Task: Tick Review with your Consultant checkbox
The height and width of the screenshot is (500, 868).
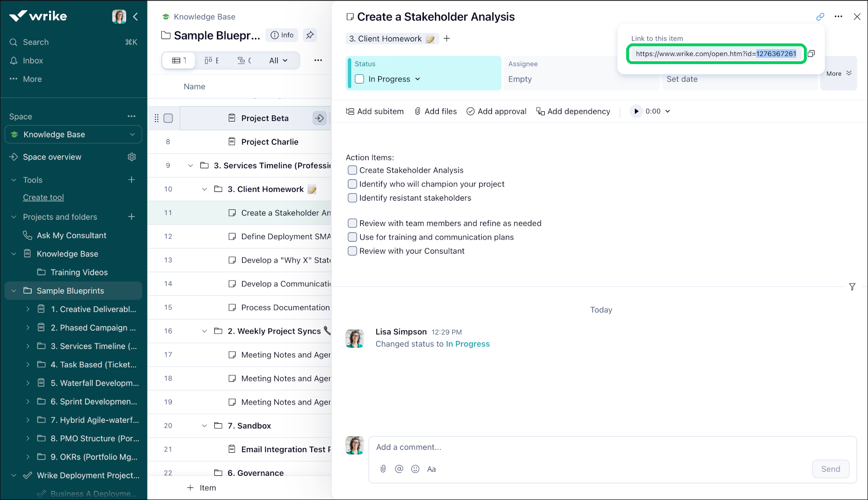Action: 353,251
